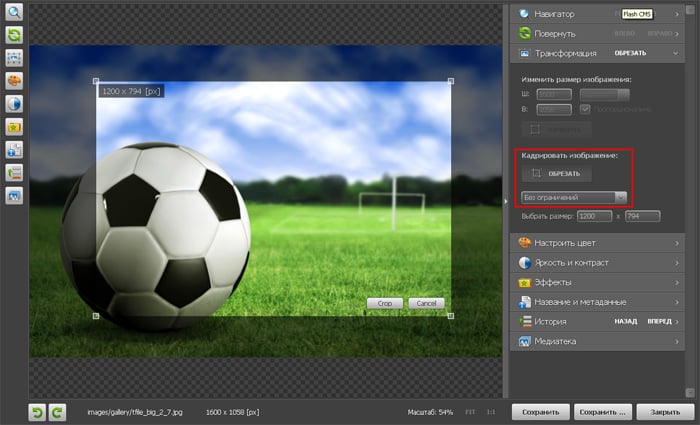This screenshot has width=700, height=425.
Task: Expand the 'Эффекты' panel
Action: click(600, 282)
